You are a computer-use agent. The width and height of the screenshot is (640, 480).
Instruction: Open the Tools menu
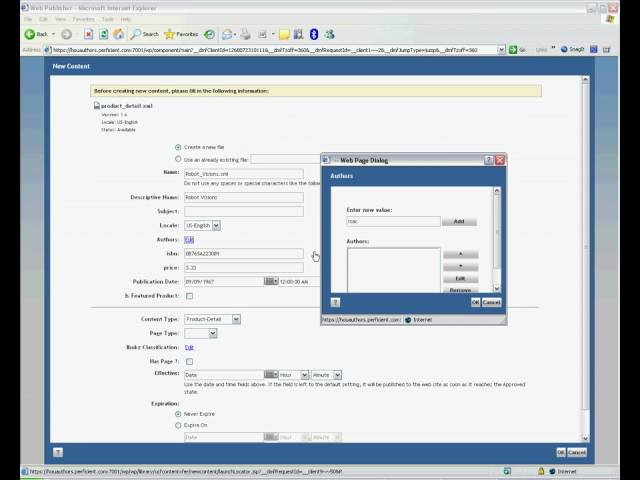tap(107, 19)
